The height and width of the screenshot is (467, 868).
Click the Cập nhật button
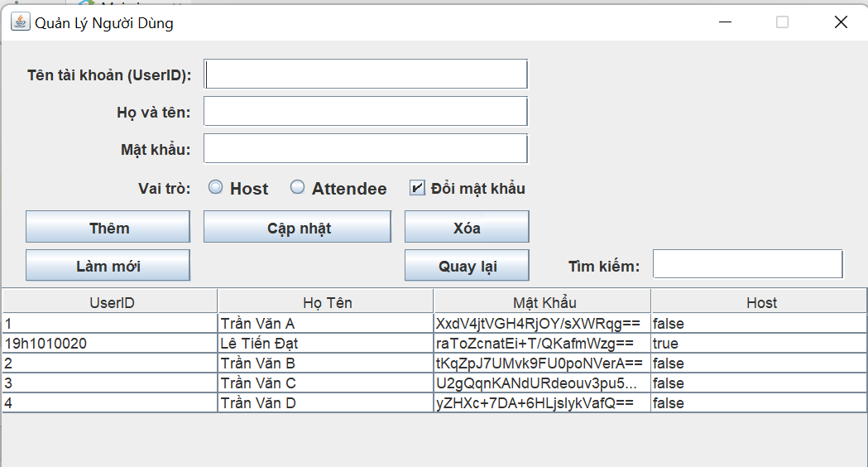pos(298,227)
